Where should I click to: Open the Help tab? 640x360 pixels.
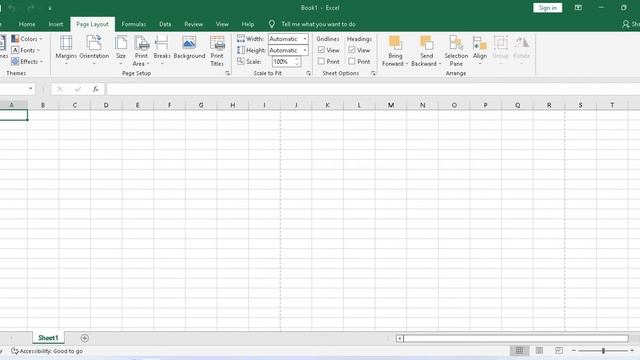point(248,24)
